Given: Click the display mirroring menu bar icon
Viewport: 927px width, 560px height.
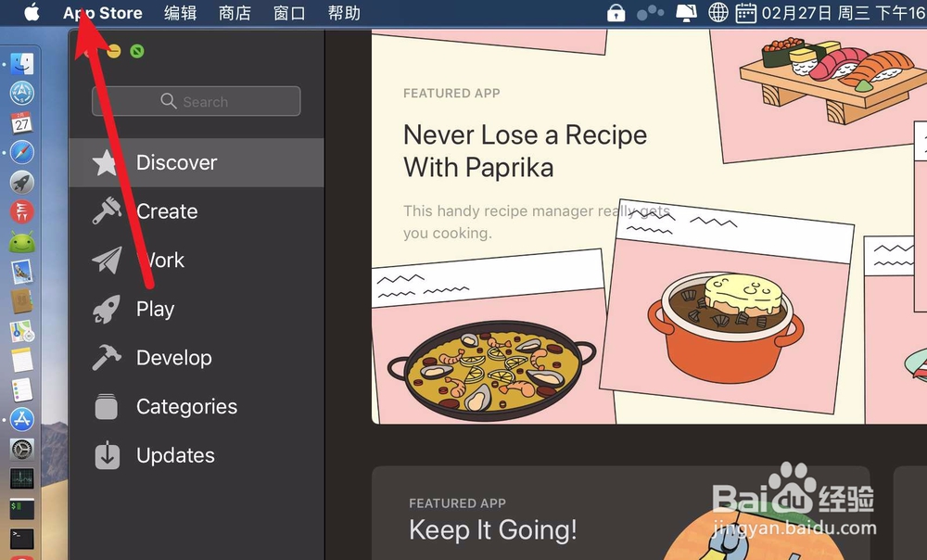Looking at the screenshot, I should [686, 12].
